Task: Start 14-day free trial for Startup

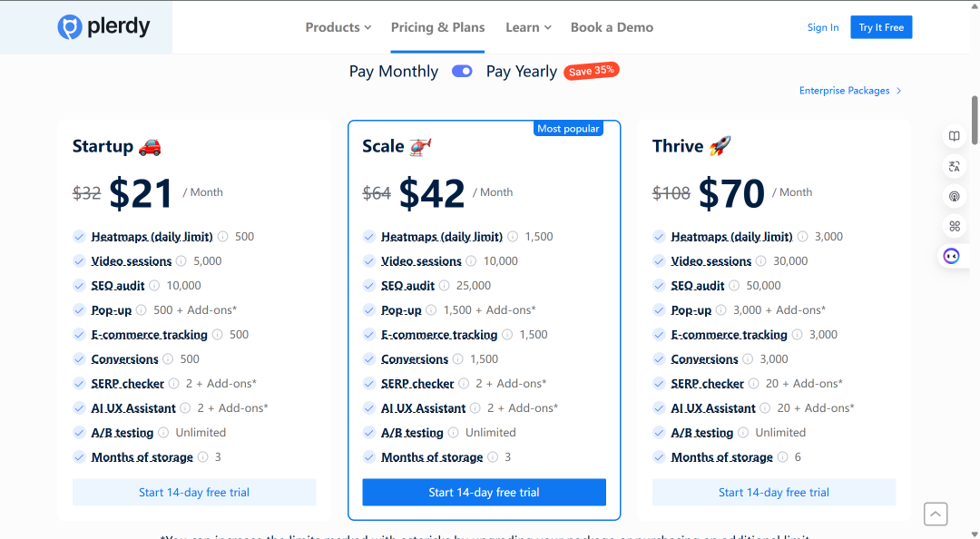Action: pyautogui.click(x=194, y=492)
